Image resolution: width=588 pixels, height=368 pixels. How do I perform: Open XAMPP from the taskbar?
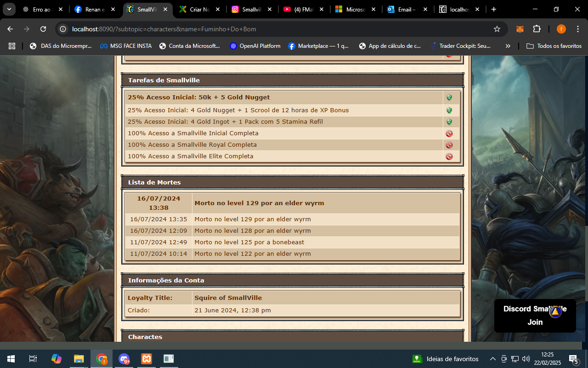(147, 359)
